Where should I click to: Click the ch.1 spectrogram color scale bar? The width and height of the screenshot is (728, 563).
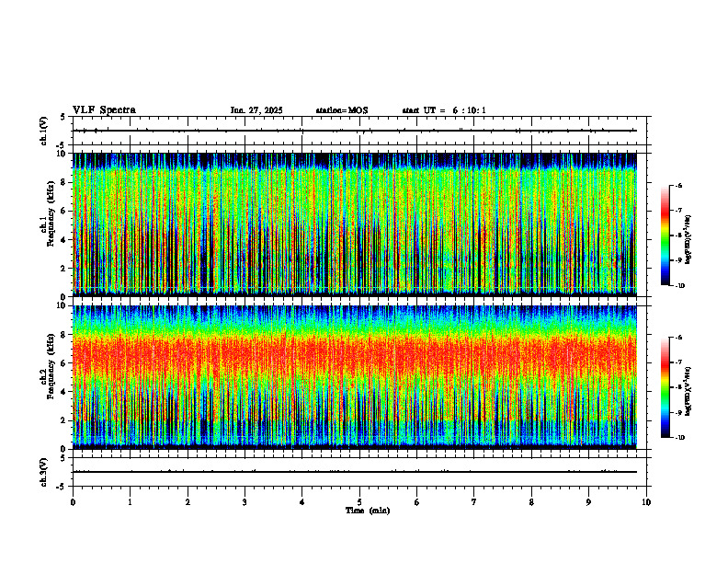(665, 236)
